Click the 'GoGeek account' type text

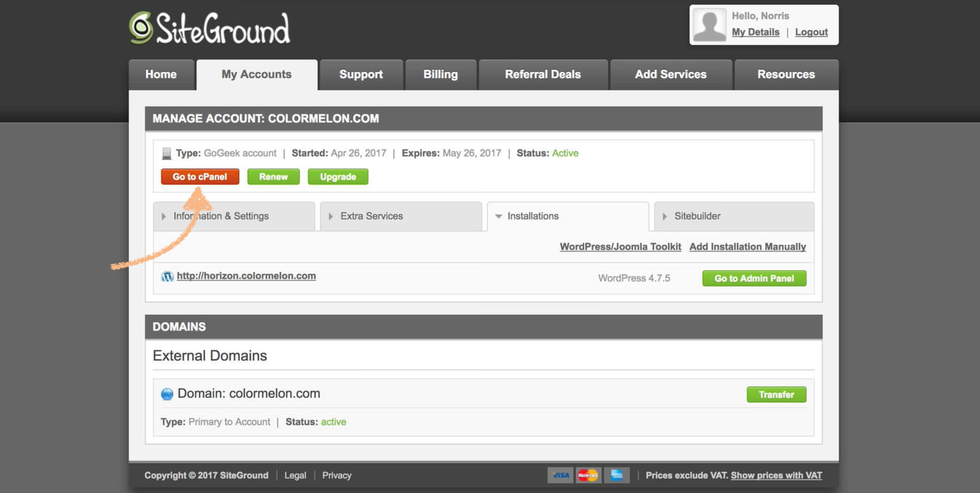click(x=240, y=153)
